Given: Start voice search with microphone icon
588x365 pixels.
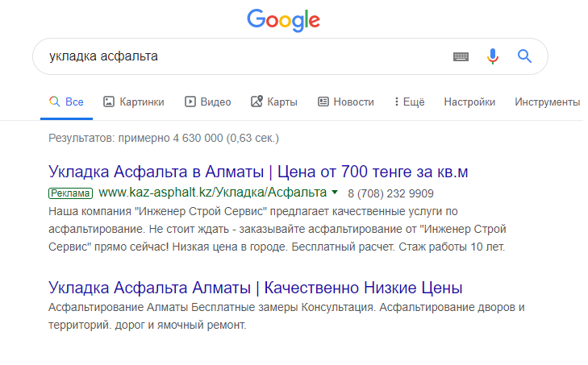Looking at the screenshot, I should click(493, 56).
